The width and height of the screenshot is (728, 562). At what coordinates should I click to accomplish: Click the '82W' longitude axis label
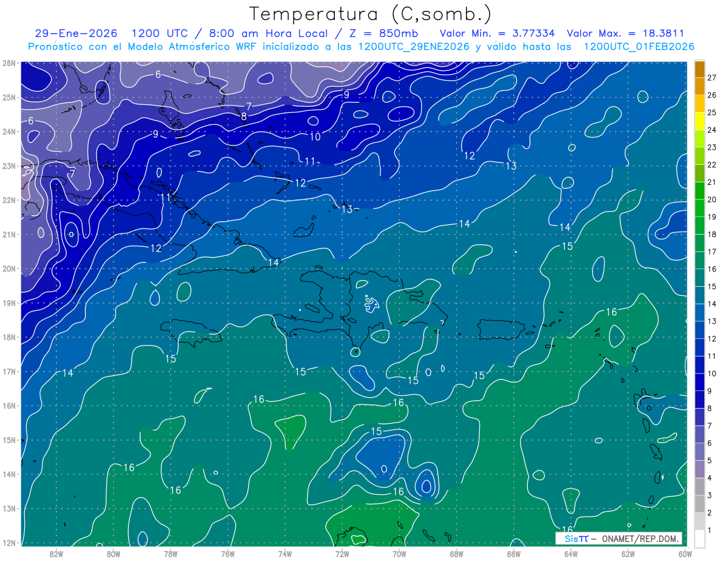pyautogui.click(x=56, y=554)
